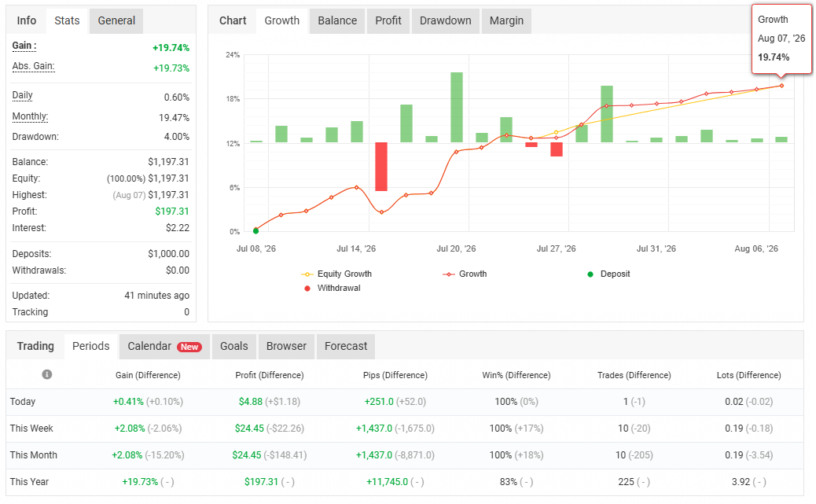Show the Drawdown chart tab
The image size is (816, 504).
446,20
